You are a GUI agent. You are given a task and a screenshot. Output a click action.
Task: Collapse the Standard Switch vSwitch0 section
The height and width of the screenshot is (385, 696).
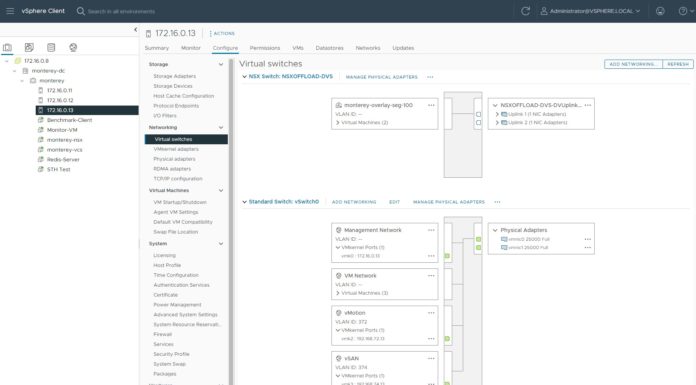[x=245, y=202]
